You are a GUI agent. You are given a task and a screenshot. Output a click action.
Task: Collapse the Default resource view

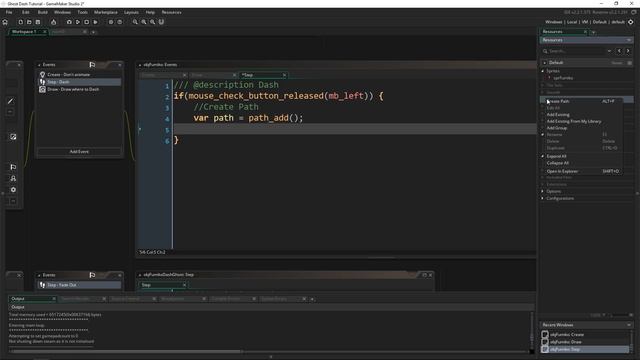[x=544, y=62]
